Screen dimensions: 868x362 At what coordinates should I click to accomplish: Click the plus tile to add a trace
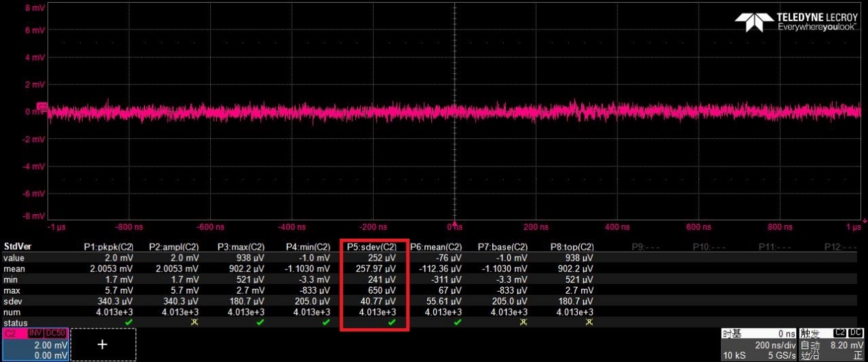click(x=103, y=344)
